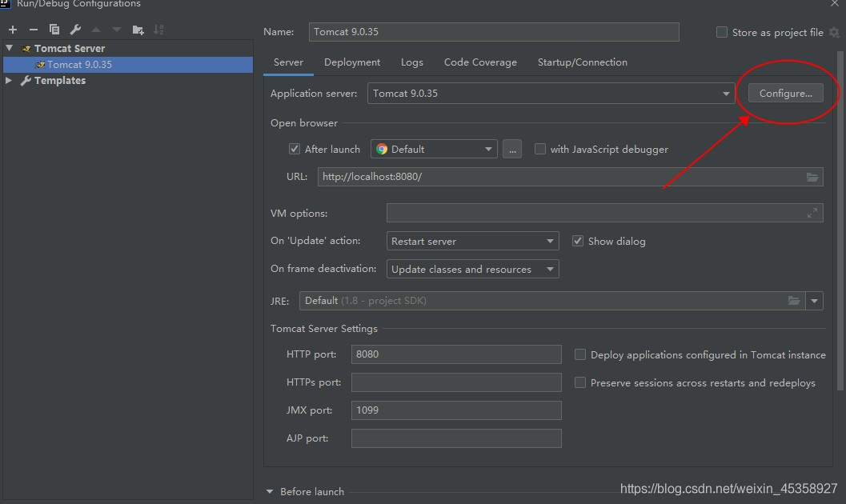Close the Run/Debug Configurations dialog
The image size is (846, 504).
tap(835, 3)
